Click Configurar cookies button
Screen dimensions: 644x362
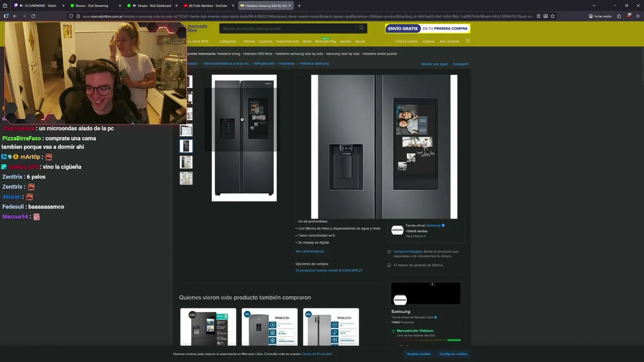point(453,354)
